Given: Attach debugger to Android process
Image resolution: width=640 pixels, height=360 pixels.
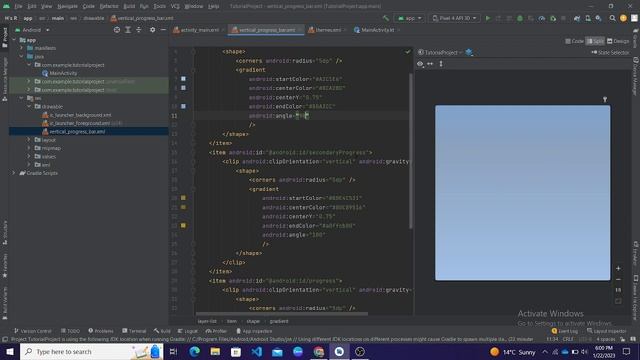Looking at the screenshot, I should (553, 18).
